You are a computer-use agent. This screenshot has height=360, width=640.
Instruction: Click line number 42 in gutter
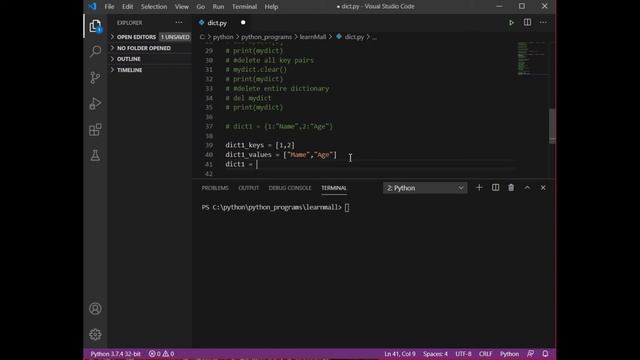(x=209, y=173)
